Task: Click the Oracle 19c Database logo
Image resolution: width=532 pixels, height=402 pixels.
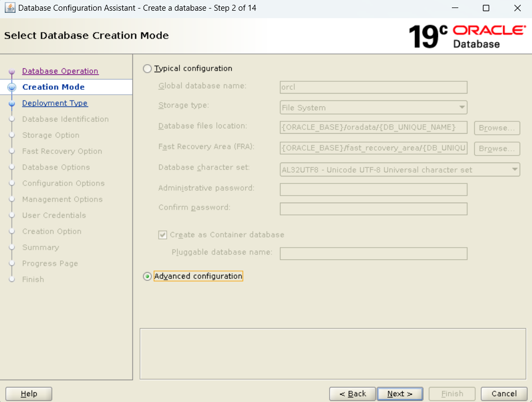Action: [467, 36]
